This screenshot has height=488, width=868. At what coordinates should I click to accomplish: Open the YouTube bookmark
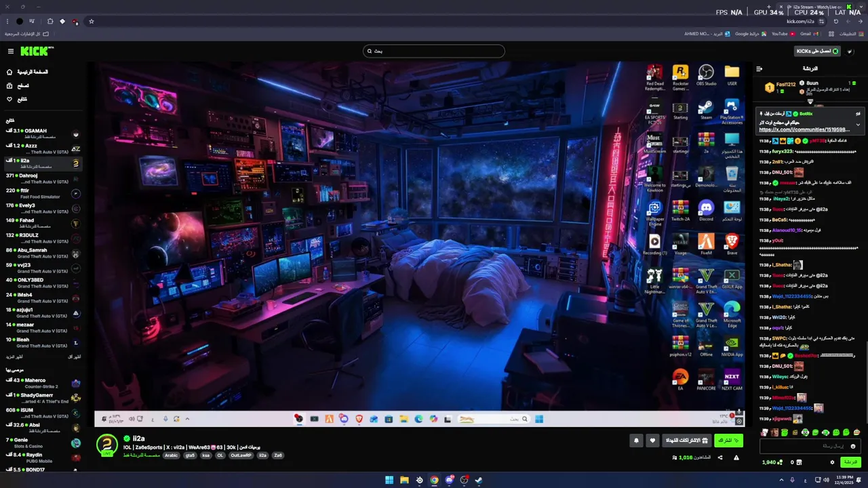[x=783, y=34]
